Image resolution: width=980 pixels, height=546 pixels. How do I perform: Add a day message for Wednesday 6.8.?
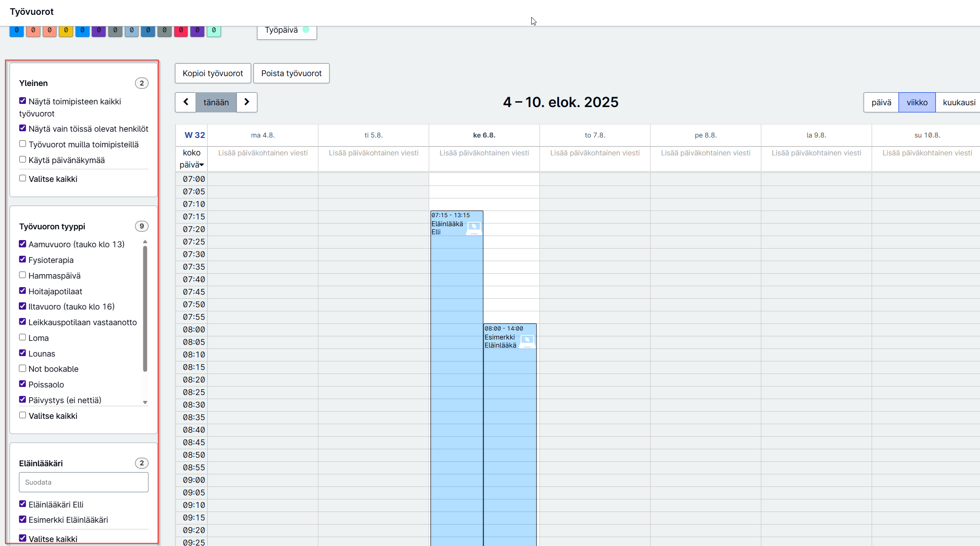click(484, 153)
